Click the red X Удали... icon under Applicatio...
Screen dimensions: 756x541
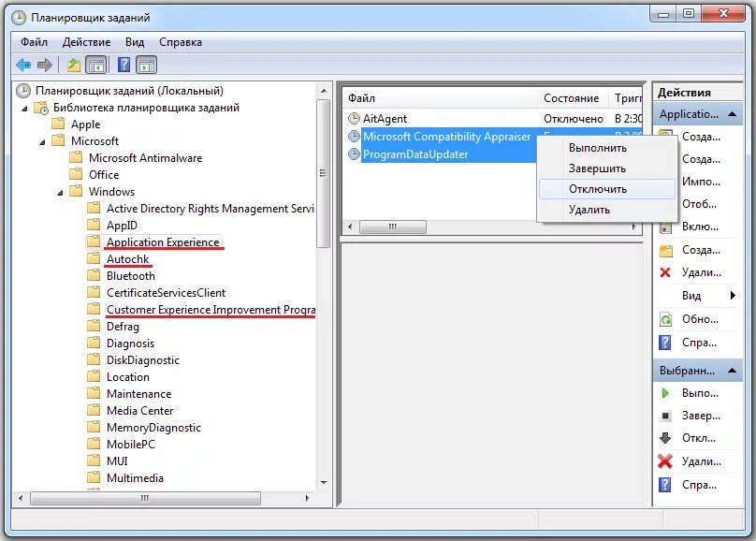click(x=665, y=272)
